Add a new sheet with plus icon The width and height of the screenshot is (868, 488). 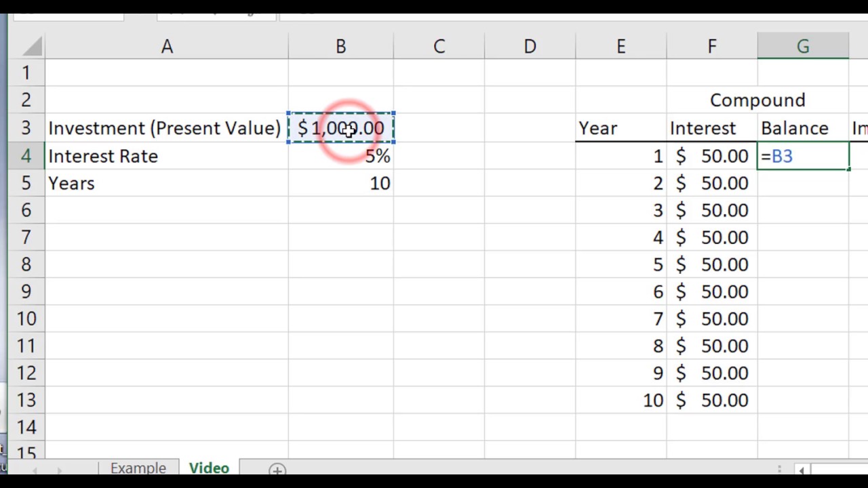pyautogui.click(x=277, y=469)
